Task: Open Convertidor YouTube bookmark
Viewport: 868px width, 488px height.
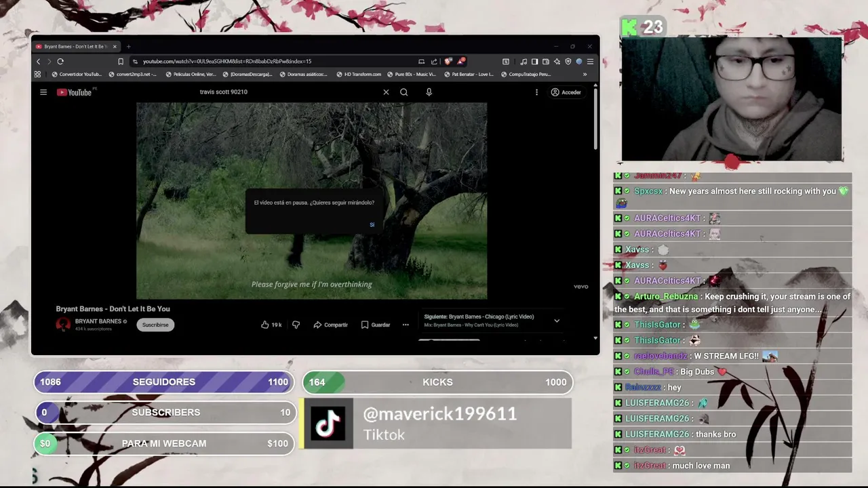Action: pos(77,74)
